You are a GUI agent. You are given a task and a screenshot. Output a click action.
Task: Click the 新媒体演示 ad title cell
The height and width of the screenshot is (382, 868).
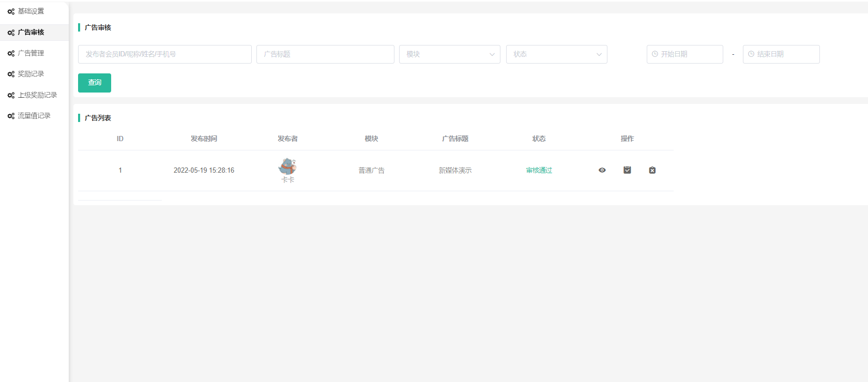tap(455, 171)
